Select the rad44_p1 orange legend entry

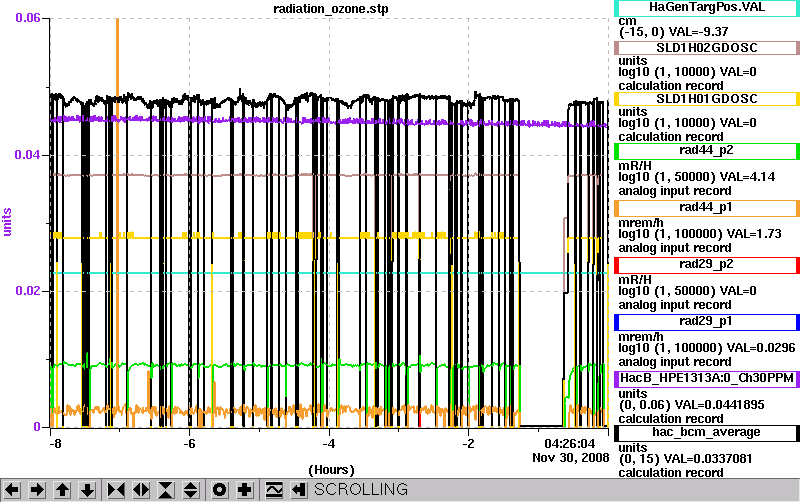pos(707,208)
